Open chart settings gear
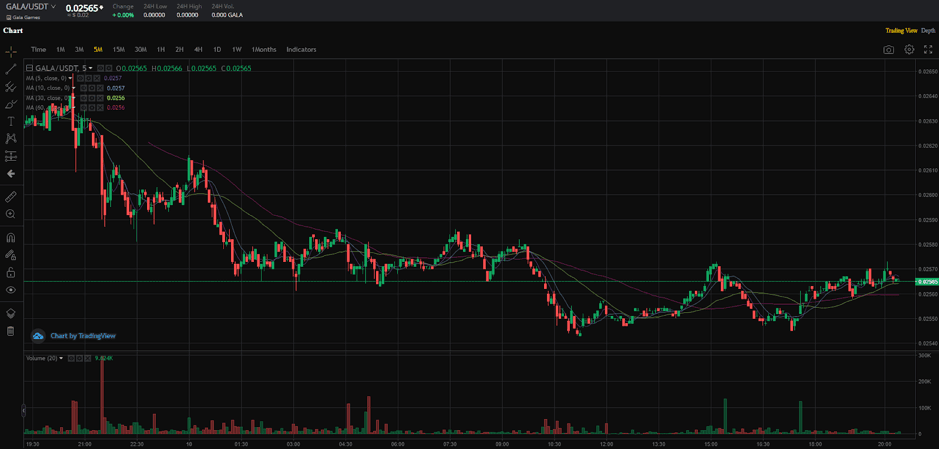Image resolution: width=939 pixels, height=449 pixels. tap(909, 49)
